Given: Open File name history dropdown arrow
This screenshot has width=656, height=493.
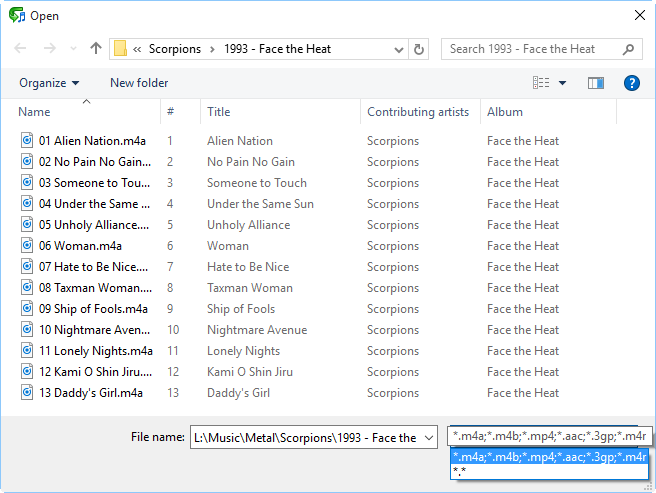Looking at the screenshot, I should click(429, 438).
